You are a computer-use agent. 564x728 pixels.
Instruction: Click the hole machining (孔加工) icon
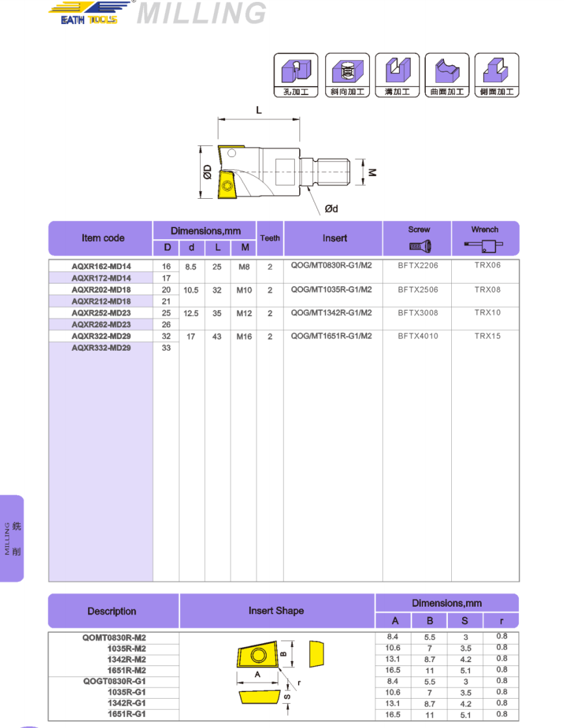click(295, 75)
